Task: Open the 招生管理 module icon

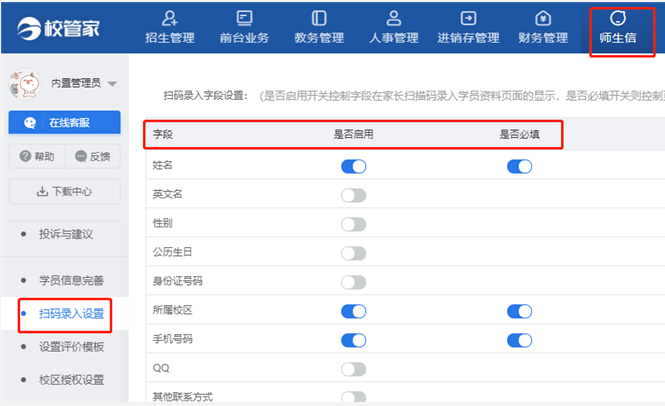Action: click(170, 19)
